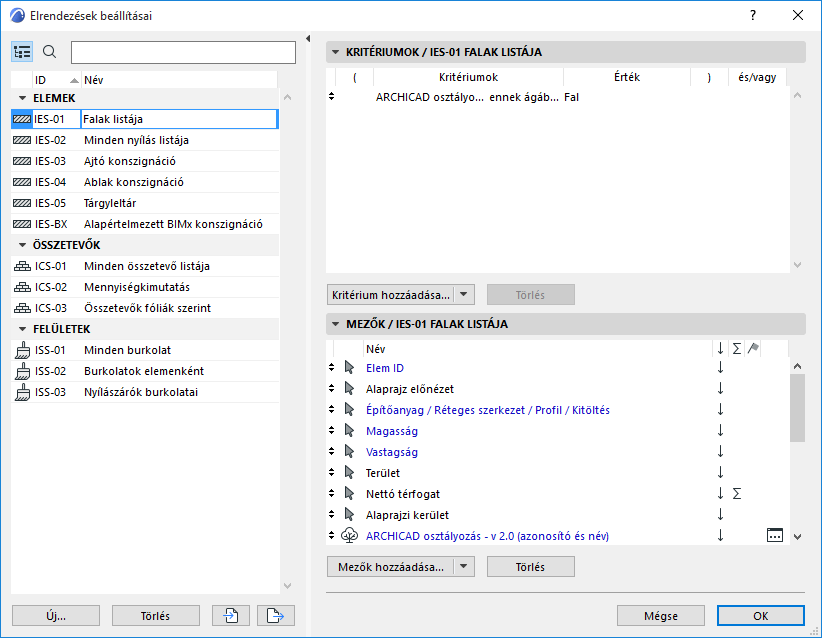Click the bricks icon beside ICS-02

tap(22, 287)
